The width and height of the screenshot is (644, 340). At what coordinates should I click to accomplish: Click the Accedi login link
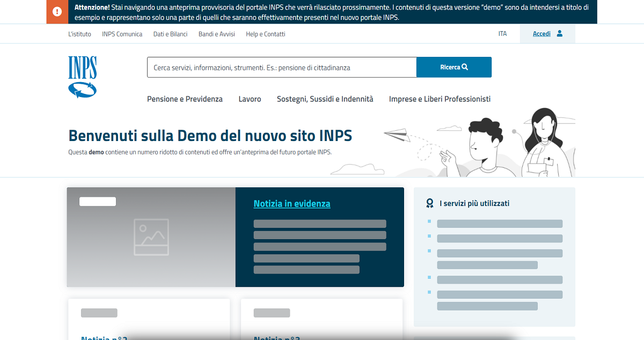click(541, 34)
